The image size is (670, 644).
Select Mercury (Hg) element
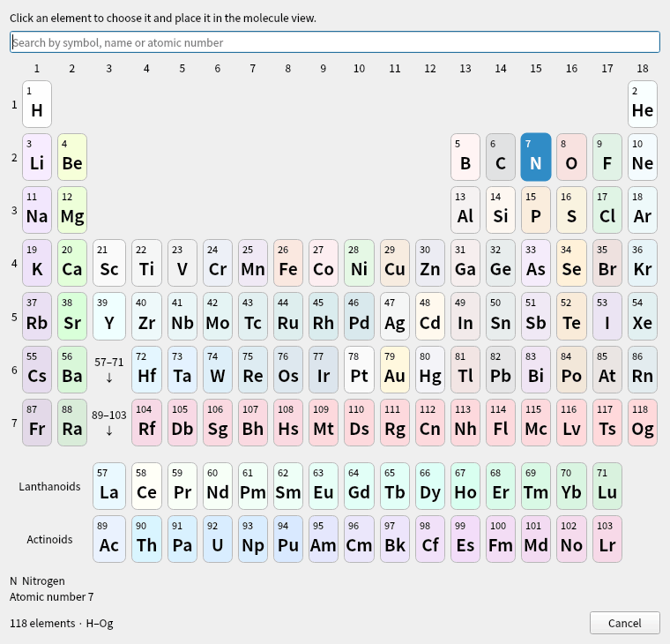[x=430, y=370]
